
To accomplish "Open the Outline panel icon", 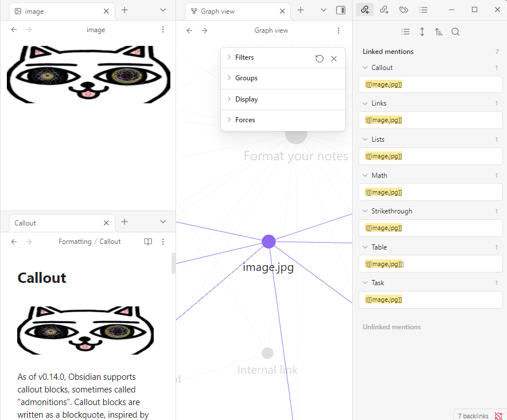I will 423,10.
